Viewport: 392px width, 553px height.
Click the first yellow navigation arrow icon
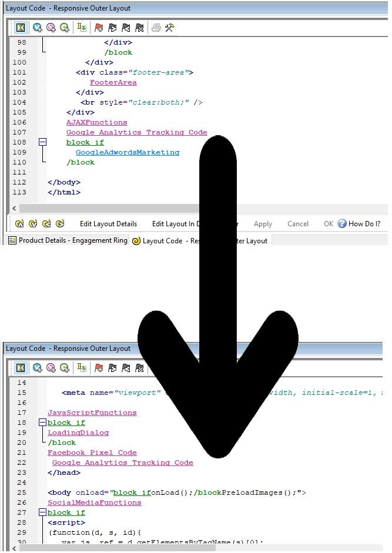19,224
